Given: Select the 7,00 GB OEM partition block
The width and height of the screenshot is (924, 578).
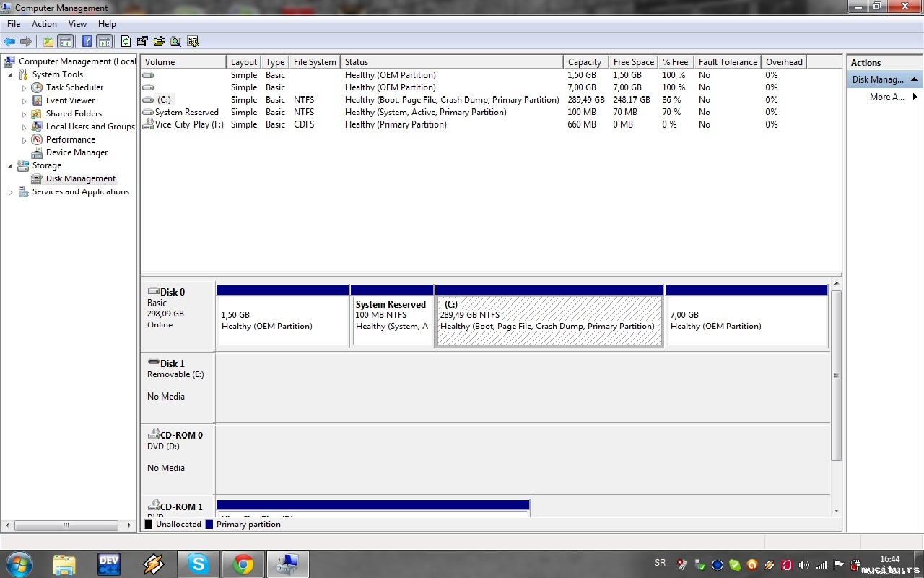Looking at the screenshot, I should [746, 316].
